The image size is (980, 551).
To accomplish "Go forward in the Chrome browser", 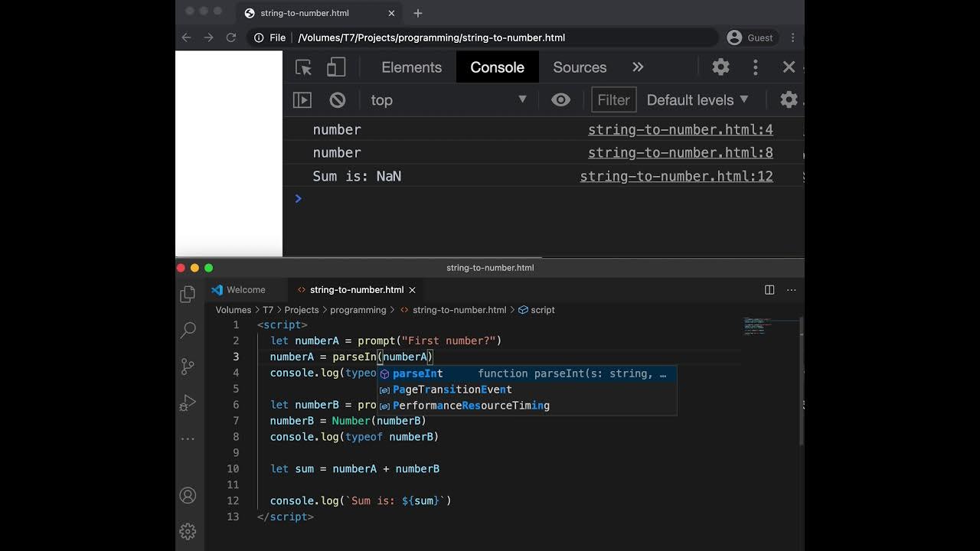I will [x=208, y=37].
